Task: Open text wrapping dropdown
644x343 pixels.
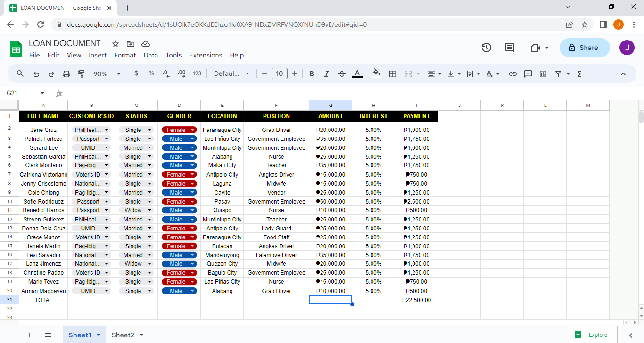Action: (473, 74)
